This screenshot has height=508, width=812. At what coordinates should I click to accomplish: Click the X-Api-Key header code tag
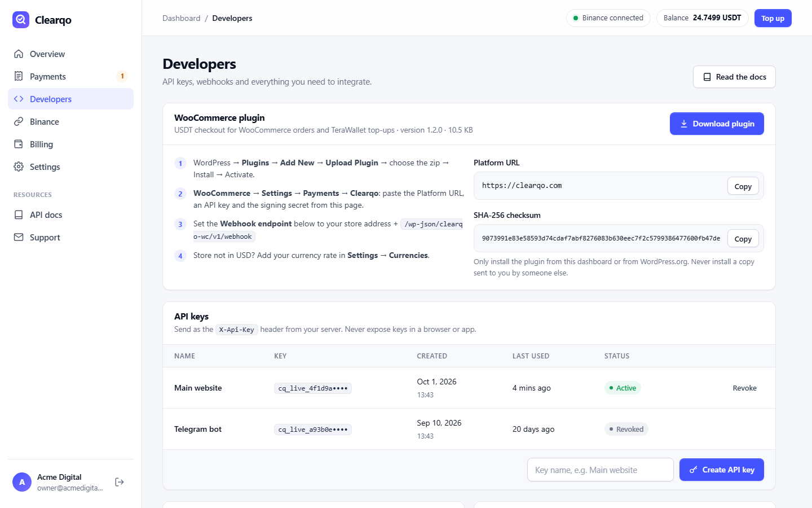click(x=237, y=330)
